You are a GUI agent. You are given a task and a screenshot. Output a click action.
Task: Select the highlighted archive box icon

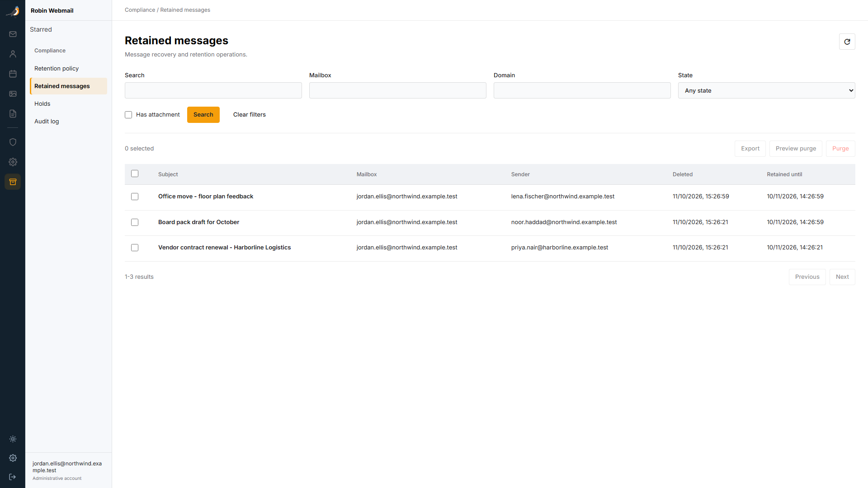coord(13,182)
